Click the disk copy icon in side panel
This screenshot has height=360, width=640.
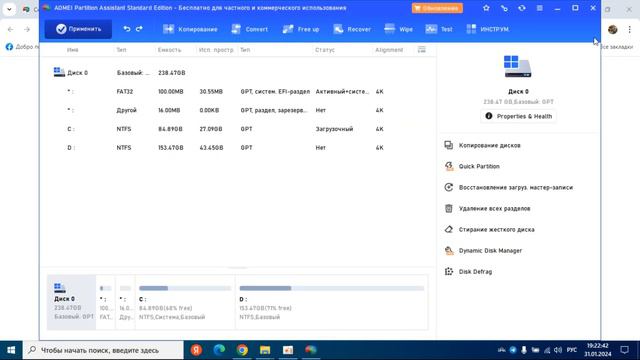(449, 145)
